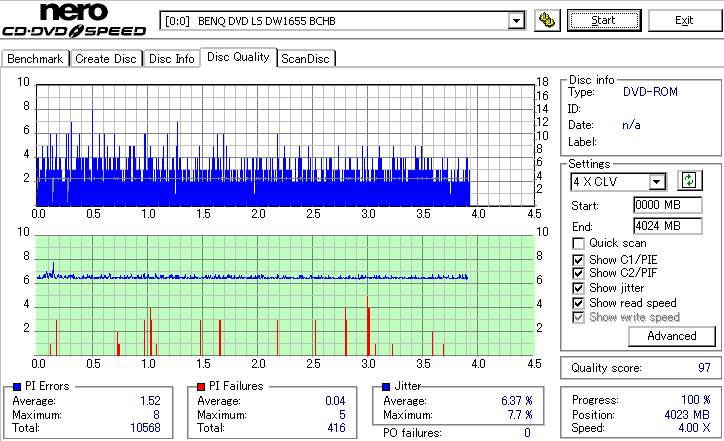
Task: Click the green refresh icon in Settings
Action: pos(689,181)
